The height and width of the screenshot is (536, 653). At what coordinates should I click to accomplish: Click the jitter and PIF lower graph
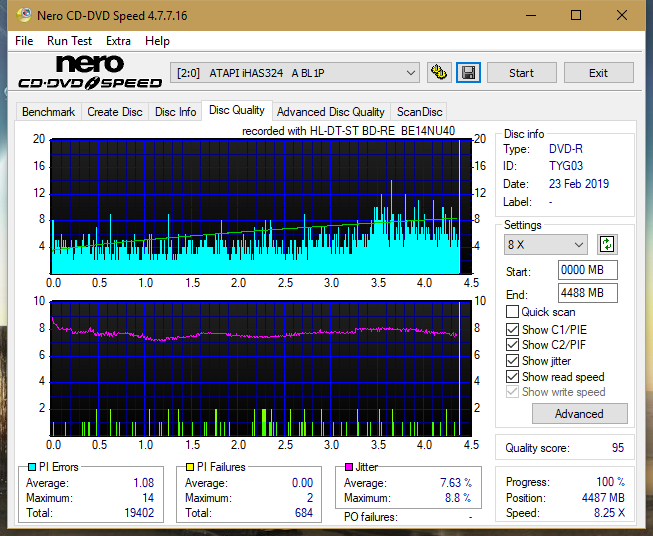point(261,369)
